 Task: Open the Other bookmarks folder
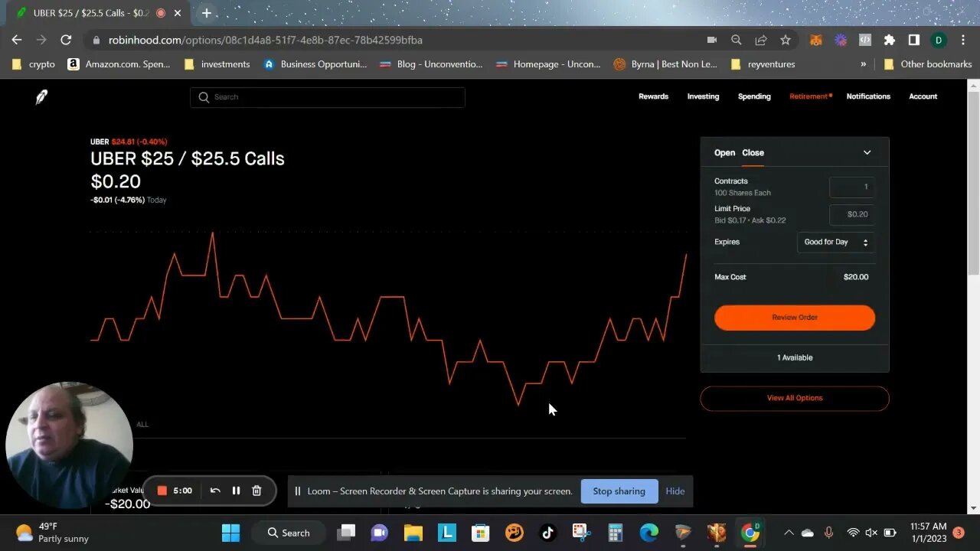click(x=927, y=64)
